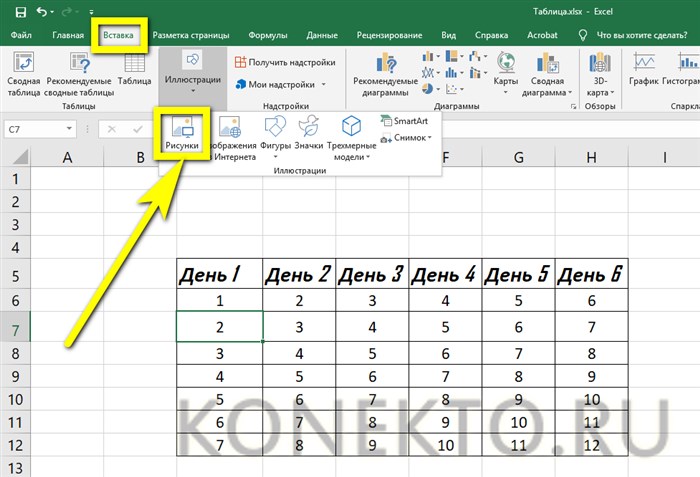Insert Значки icons
The width and height of the screenshot is (700, 477).
(309, 132)
